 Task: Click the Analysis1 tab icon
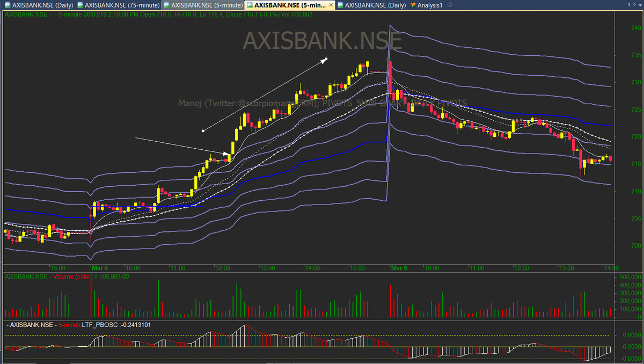pyautogui.click(x=413, y=5)
